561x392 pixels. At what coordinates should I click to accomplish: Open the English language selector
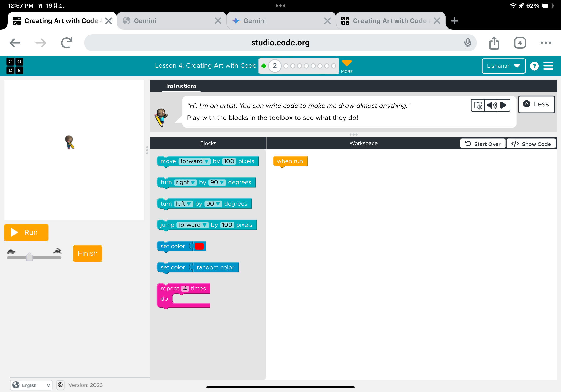point(31,385)
